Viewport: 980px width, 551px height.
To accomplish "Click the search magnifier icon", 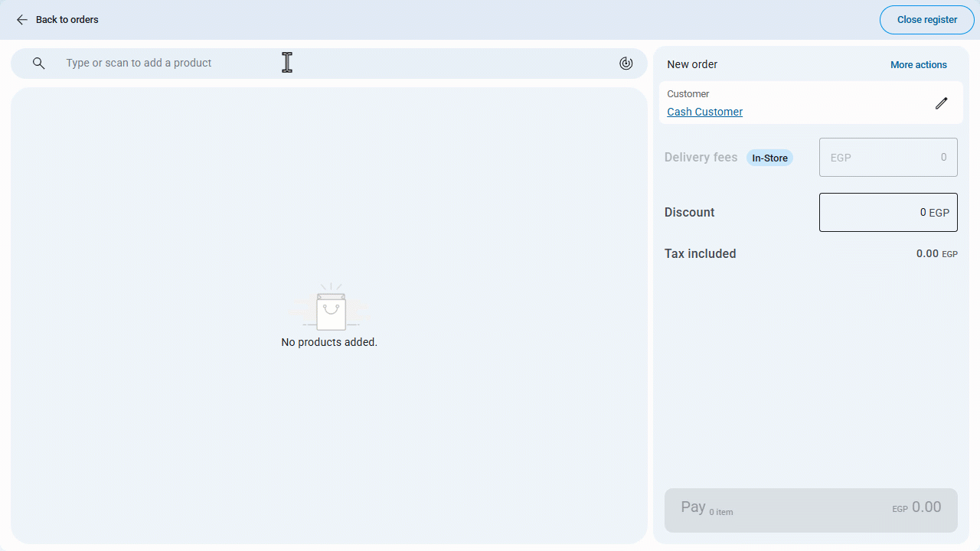I will click(39, 64).
